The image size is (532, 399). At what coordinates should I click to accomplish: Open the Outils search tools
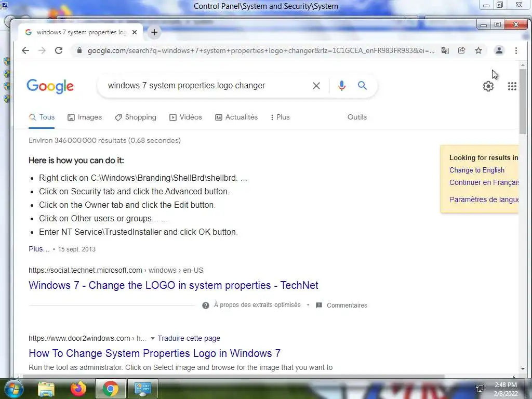click(x=357, y=117)
